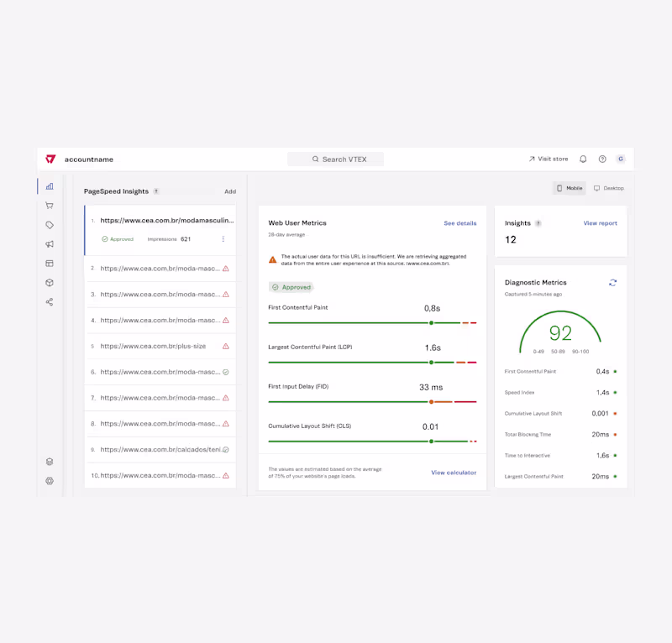Click the Search VTEX field
The width and height of the screenshot is (672, 643).
coord(335,159)
